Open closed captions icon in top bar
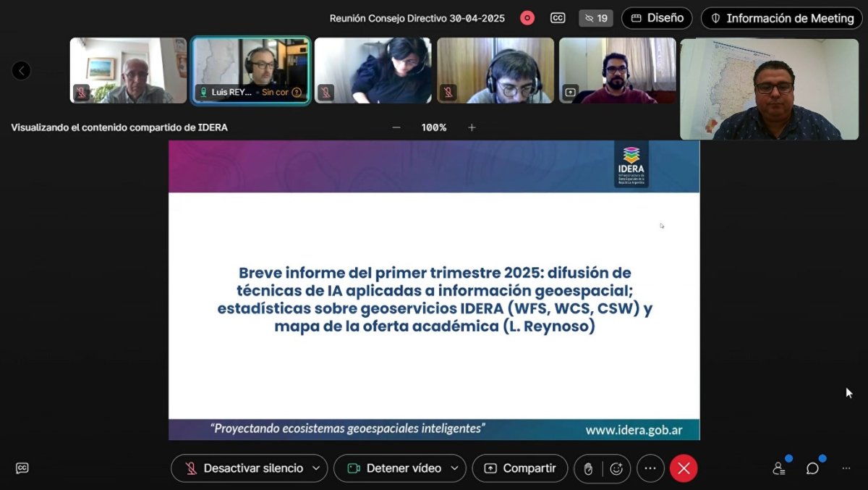This screenshot has width=868, height=490. 558,18
